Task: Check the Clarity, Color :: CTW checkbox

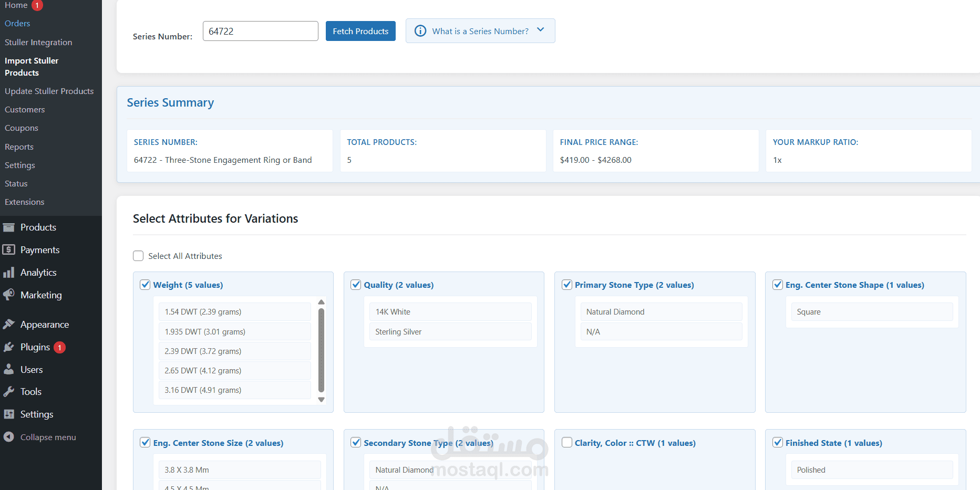Action: [x=567, y=442]
